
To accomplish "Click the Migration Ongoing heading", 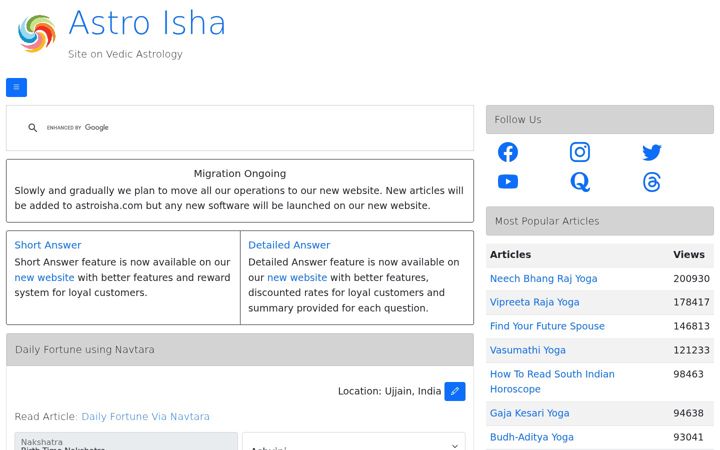I will 240,174.
